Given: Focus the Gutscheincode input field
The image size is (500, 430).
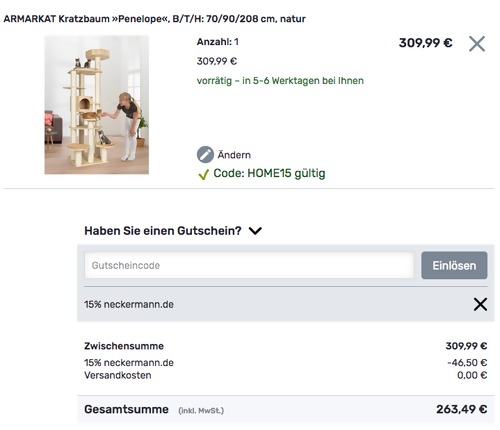Looking at the screenshot, I should tap(249, 265).
